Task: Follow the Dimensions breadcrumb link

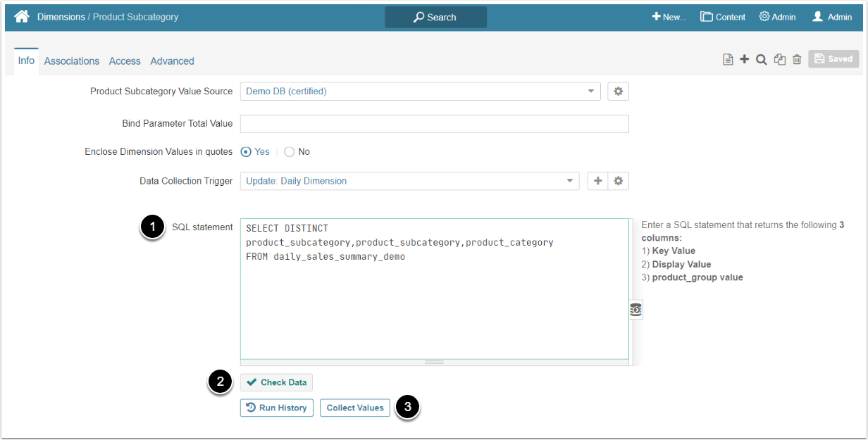Action: click(61, 17)
